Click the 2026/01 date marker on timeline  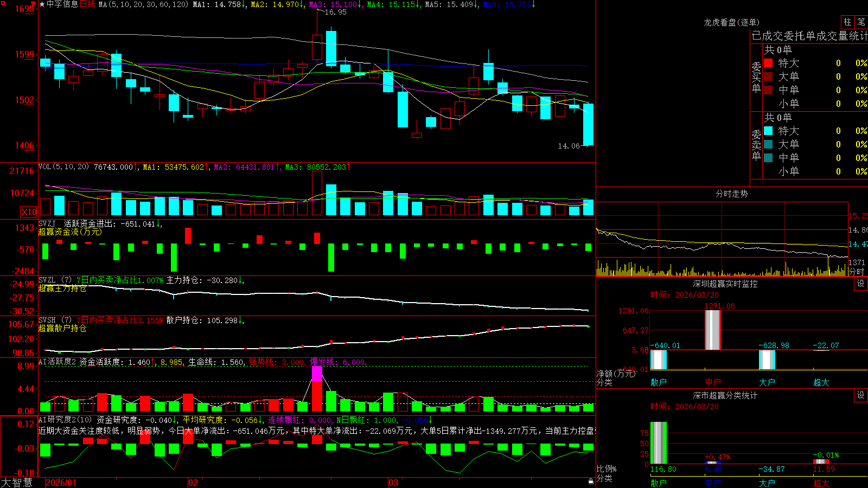[x=61, y=483]
